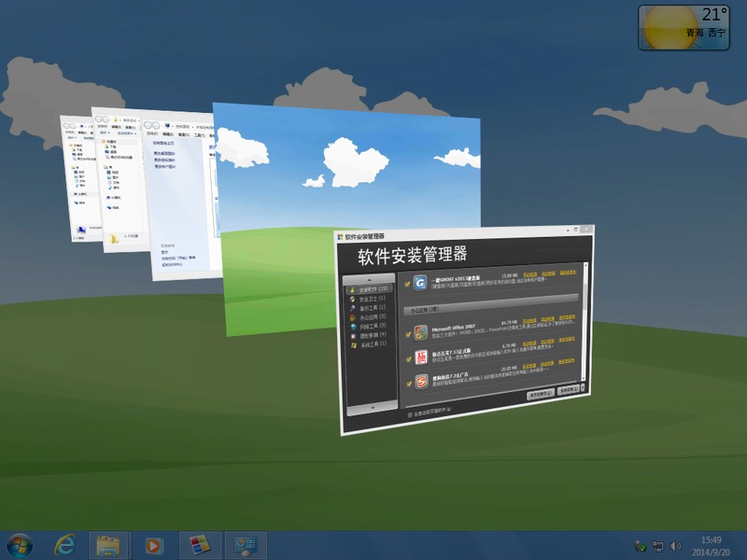Uncheck the 一键GHOST v2013 checkbox
The image size is (747, 560).
pyautogui.click(x=407, y=284)
